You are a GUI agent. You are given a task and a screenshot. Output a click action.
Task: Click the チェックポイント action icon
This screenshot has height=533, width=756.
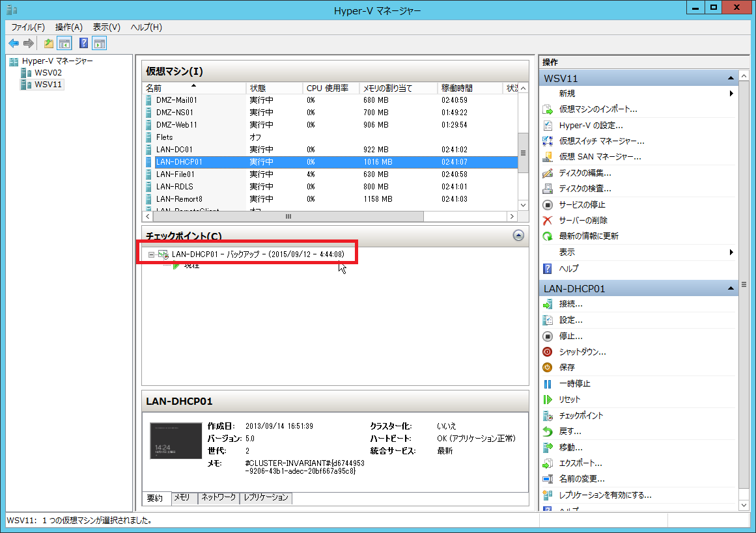(x=548, y=416)
